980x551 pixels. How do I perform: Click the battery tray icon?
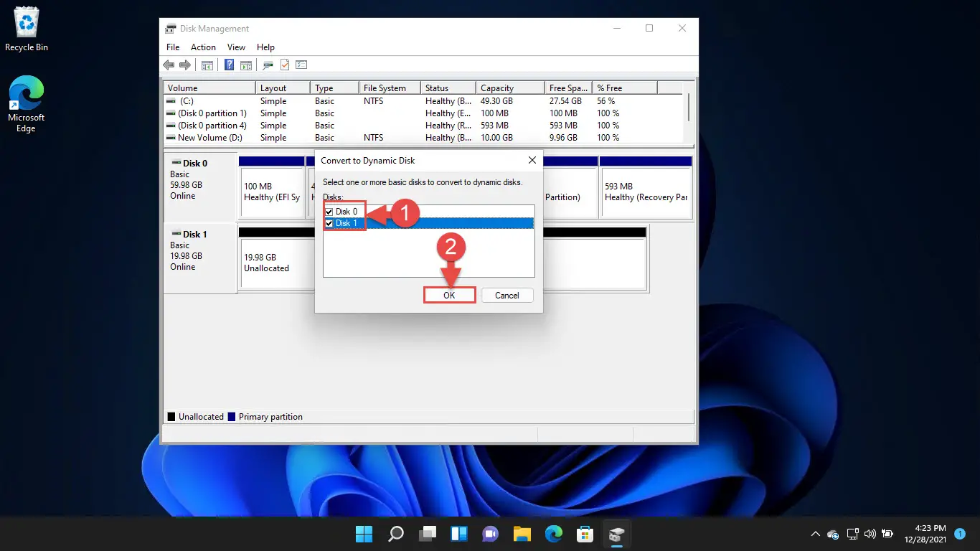pyautogui.click(x=887, y=534)
